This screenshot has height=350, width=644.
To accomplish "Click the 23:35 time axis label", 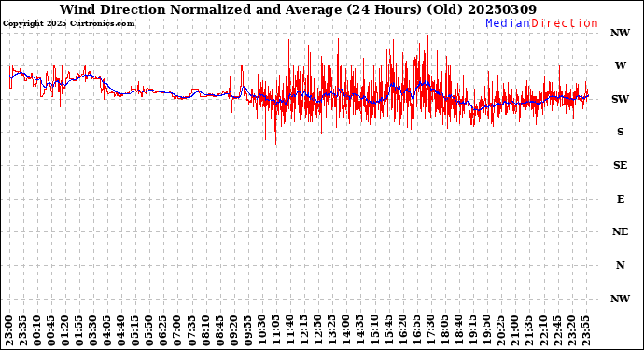I will [22, 331].
